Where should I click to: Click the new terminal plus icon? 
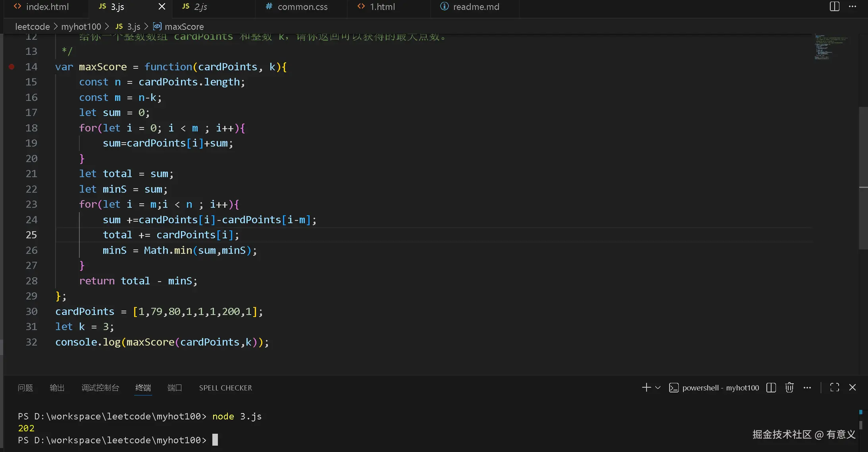[646, 388]
